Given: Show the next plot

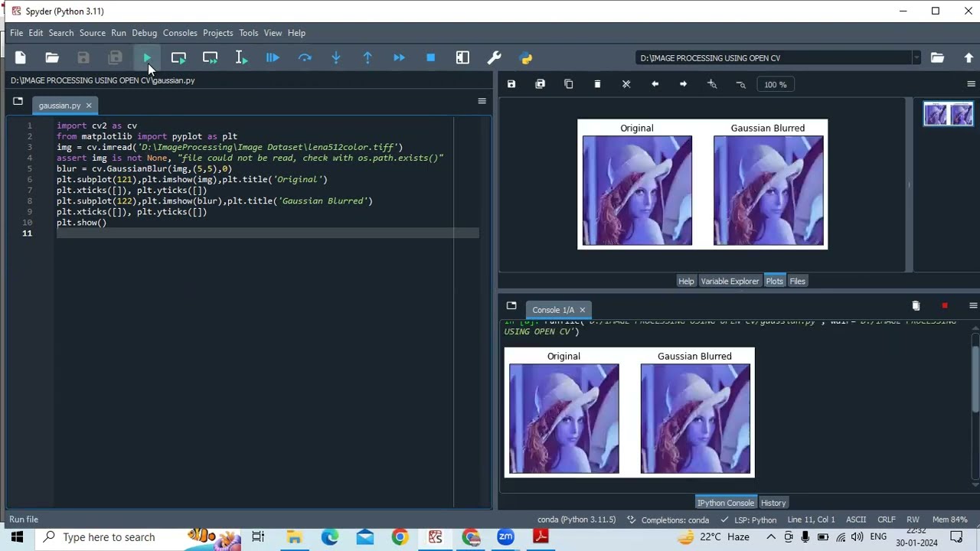Looking at the screenshot, I should pyautogui.click(x=684, y=84).
